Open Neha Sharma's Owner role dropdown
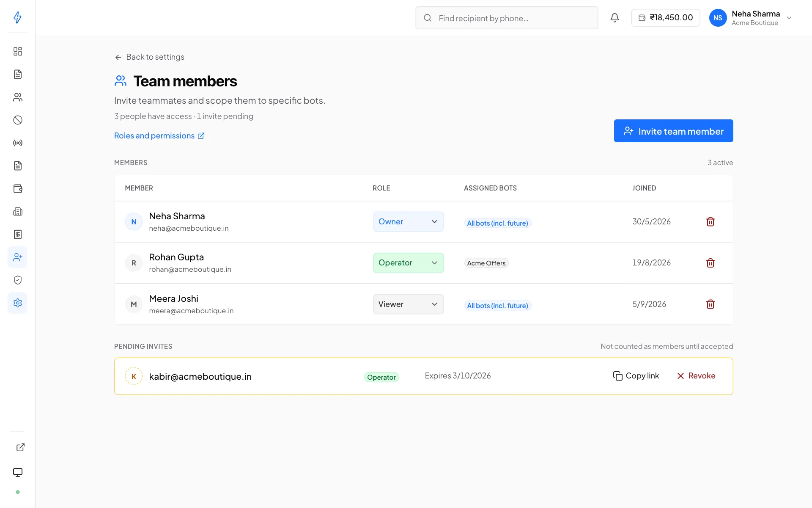 [x=408, y=222]
